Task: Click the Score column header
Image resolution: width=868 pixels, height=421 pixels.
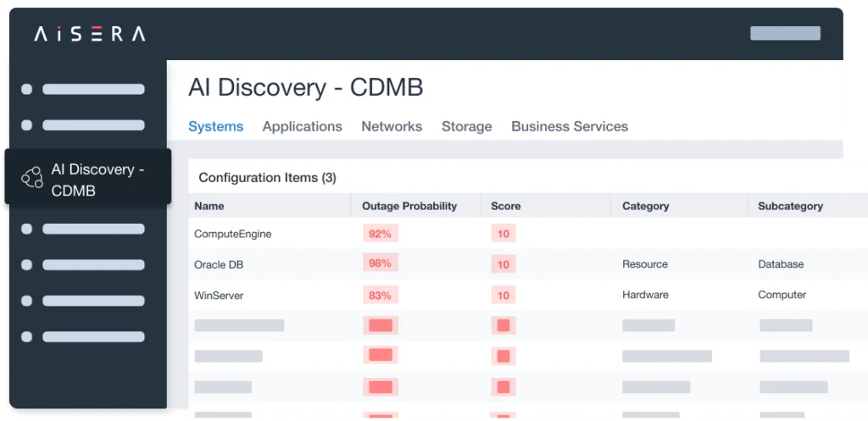Action: [x=505, y=206]
